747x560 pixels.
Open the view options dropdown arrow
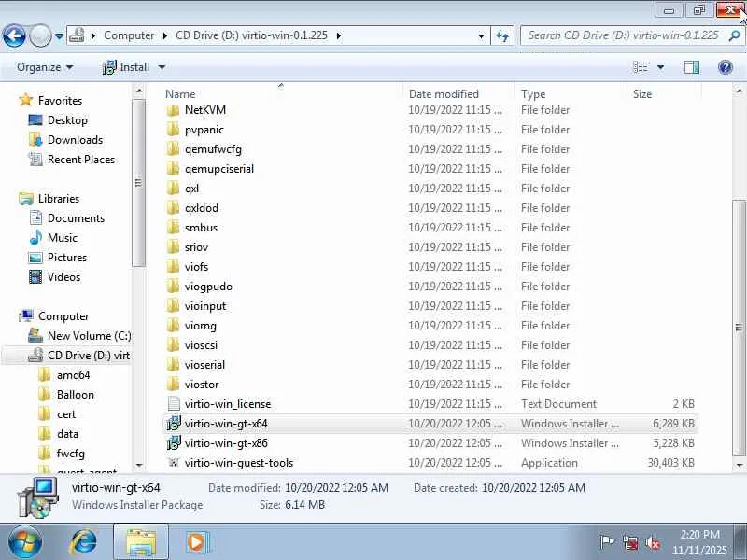[661, 67]
